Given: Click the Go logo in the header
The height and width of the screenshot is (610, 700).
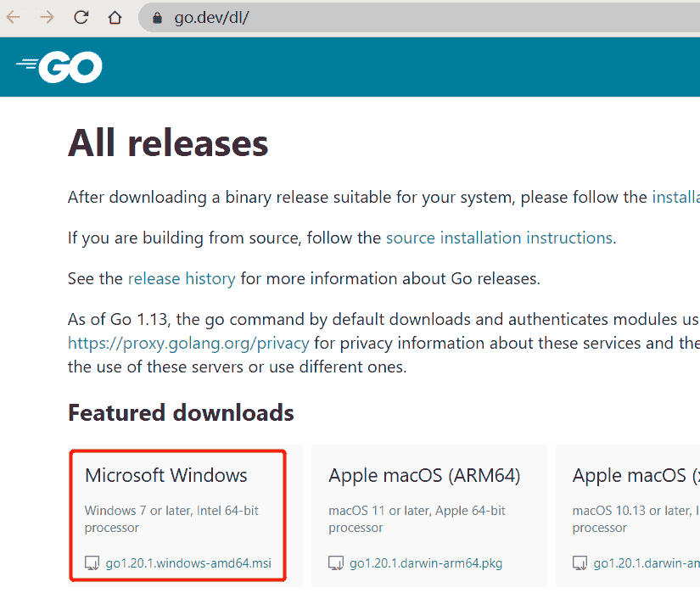Looking at the screenshot, I should coord(59,66).
